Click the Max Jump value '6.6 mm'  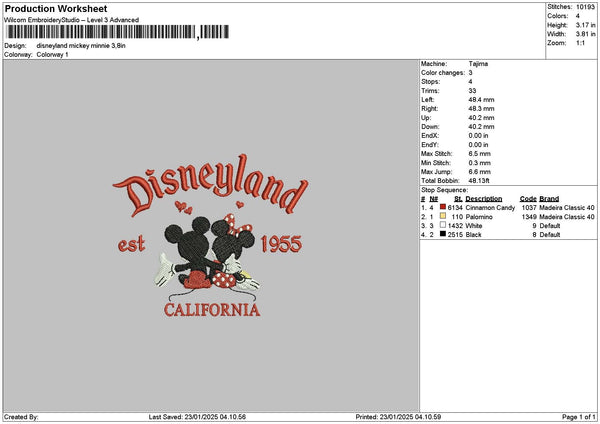point(479,172)
